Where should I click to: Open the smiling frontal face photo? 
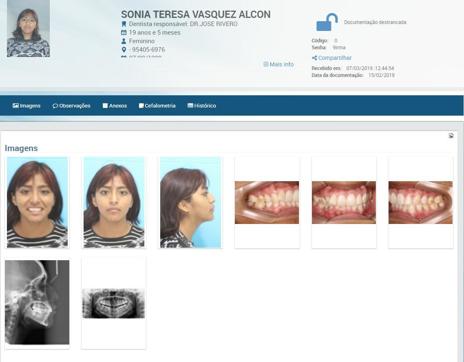(x=37, y=203)
